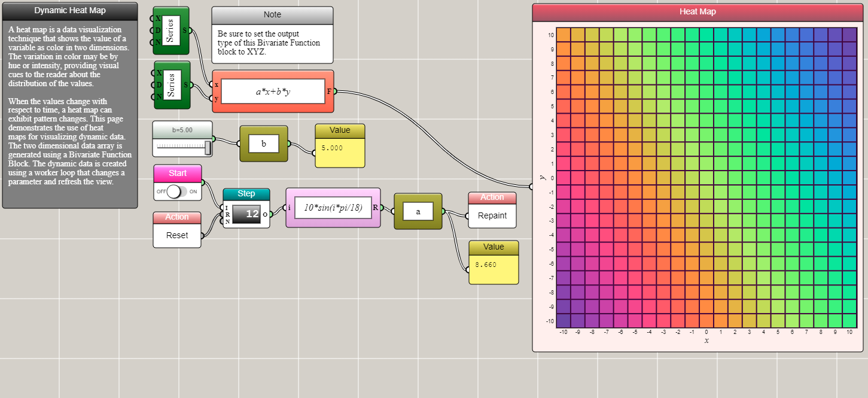Click the Note block header

pyautogui.click(x=272, y=15)
